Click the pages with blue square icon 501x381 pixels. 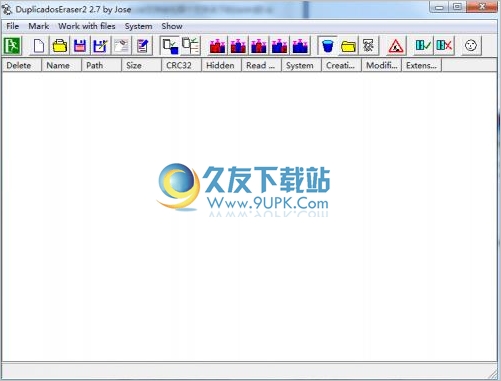tap(170, 46)
